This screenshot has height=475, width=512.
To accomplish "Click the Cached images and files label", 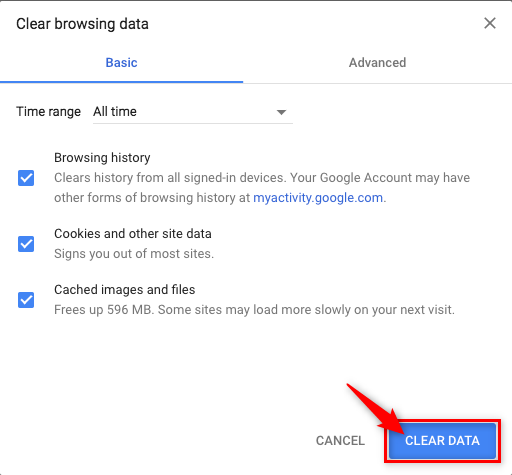I will [x=125, y=290].
